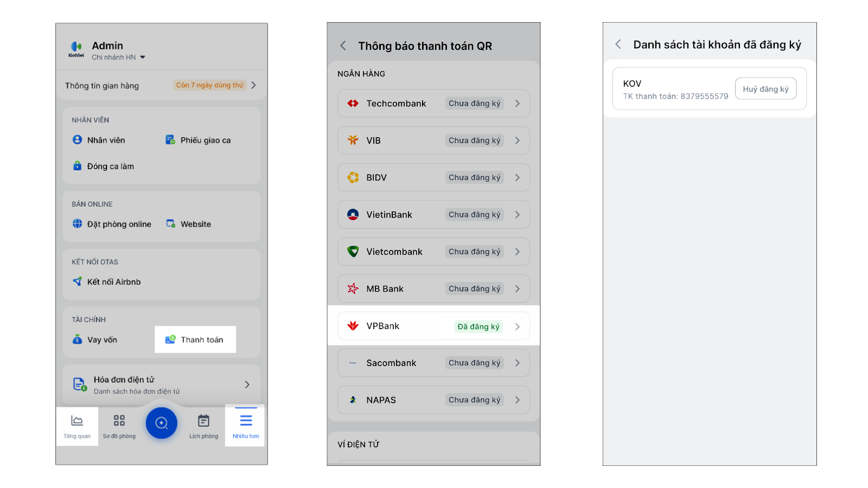Switch to the Tổng quan tab

pyautogui.click(x=77, y=426)
